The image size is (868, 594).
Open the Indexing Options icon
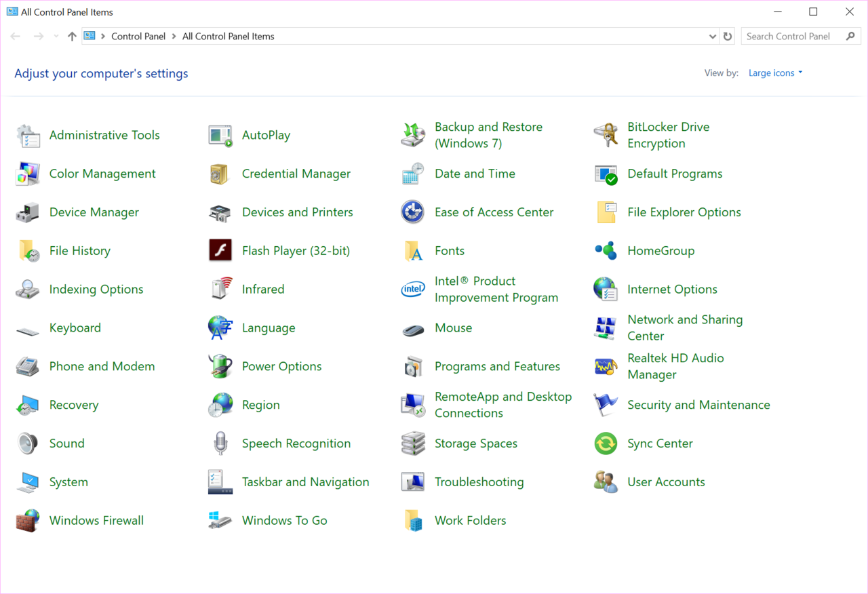28,290
